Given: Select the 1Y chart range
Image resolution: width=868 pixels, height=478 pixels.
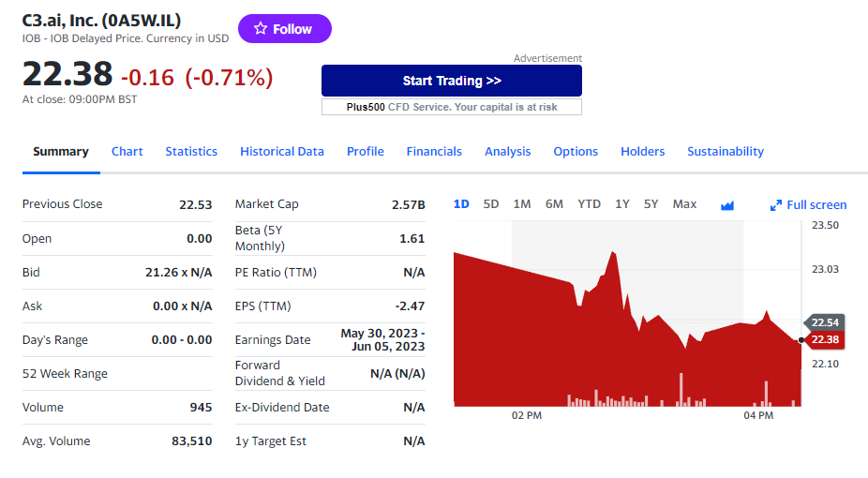Looking at the screenshot, I should [622, 204].
